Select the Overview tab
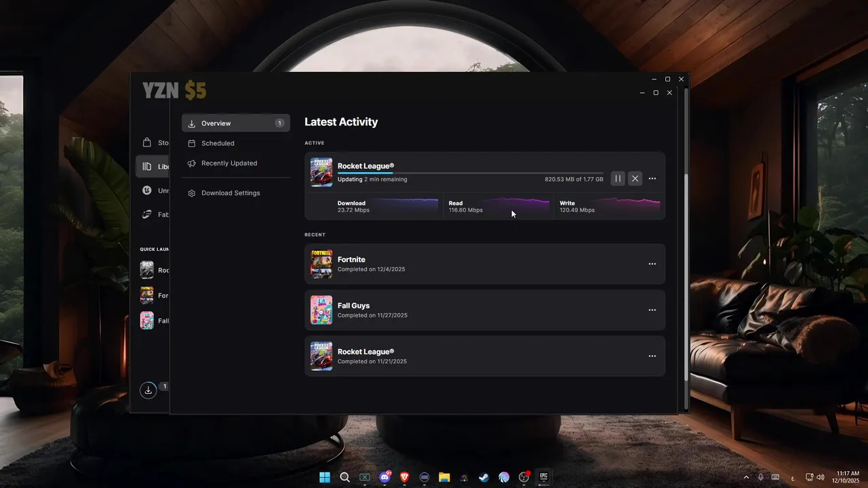The image size is (868, 488). [x=236, y=123]
